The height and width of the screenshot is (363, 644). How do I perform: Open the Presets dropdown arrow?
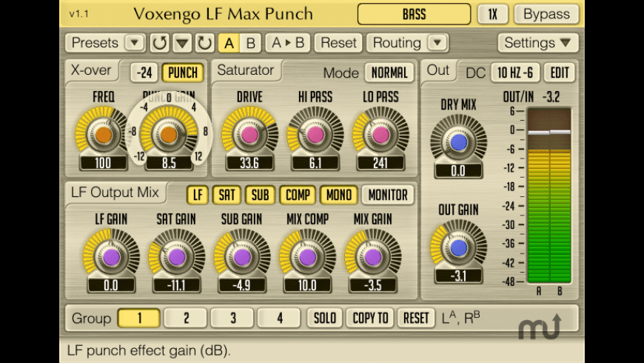[134, 43]
